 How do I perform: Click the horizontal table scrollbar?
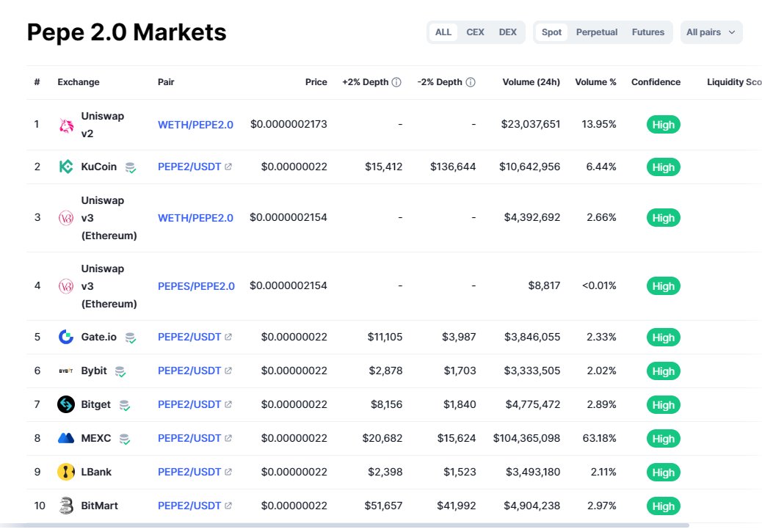pos(344,525)
